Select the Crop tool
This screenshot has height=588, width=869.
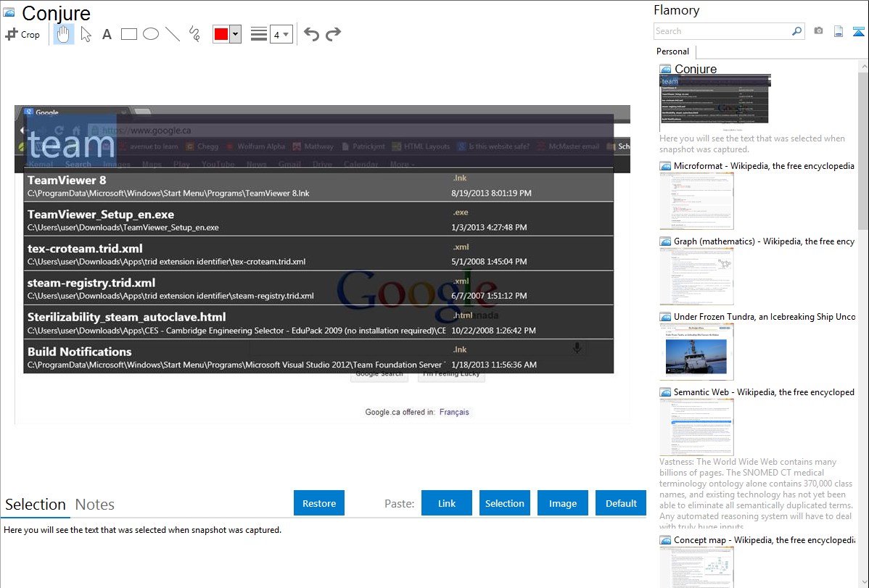(x=22, y=34)
